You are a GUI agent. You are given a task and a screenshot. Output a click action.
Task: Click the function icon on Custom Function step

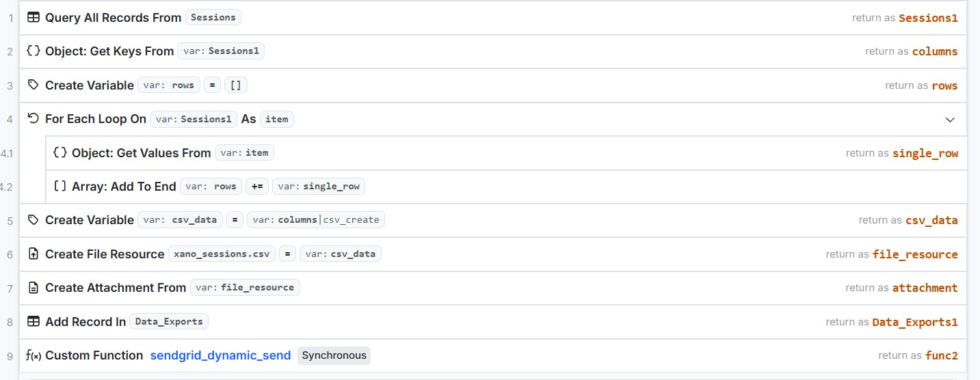pos(33,355)
